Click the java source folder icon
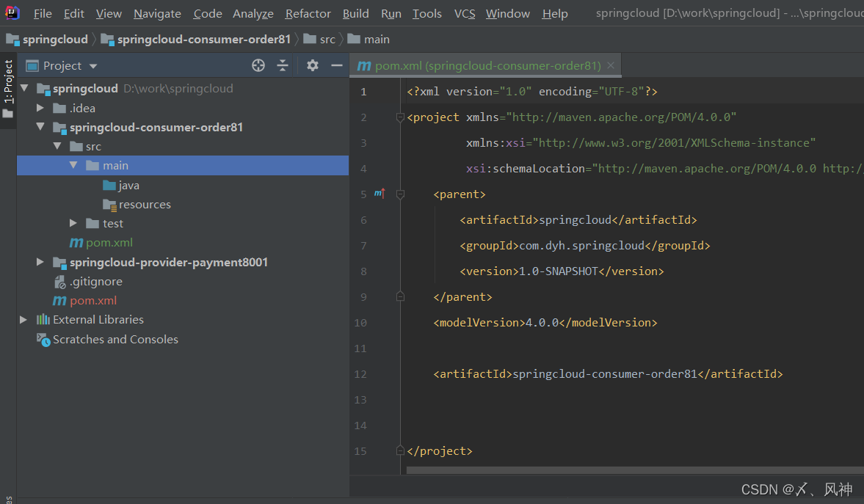This screenshot has width=864, height=504. pos(109,185)
